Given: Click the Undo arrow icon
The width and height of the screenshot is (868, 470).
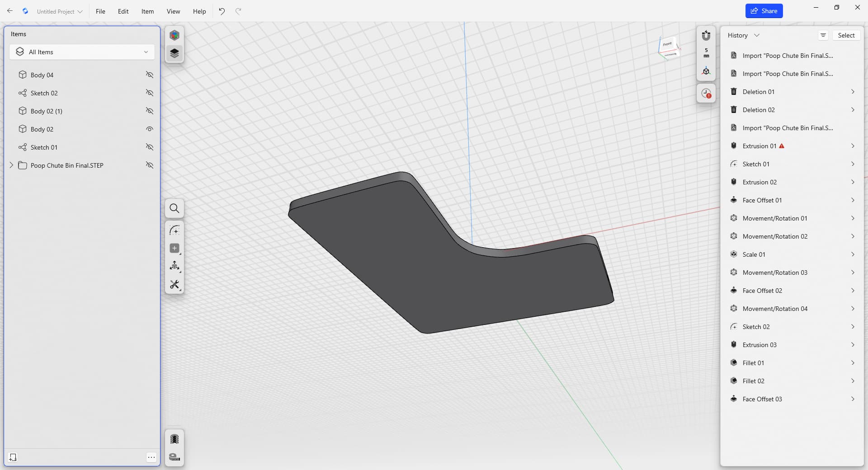Looking at the screenshot, I should pos(222,11).
